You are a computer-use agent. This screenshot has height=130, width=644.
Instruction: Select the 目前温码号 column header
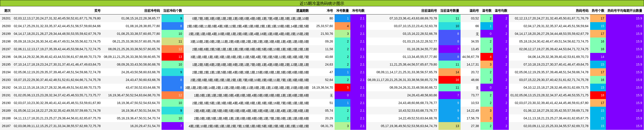tap(429, 11)
